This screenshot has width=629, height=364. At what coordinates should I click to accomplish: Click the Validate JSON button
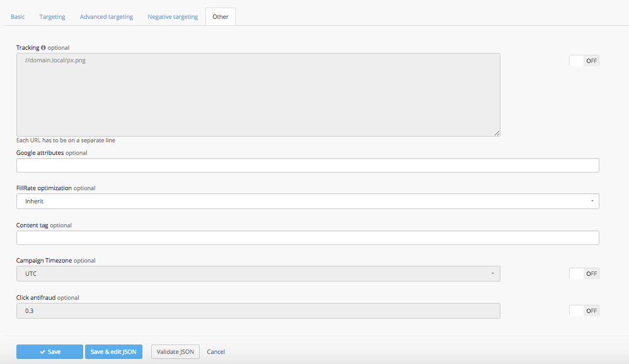[x=175, y=352]
